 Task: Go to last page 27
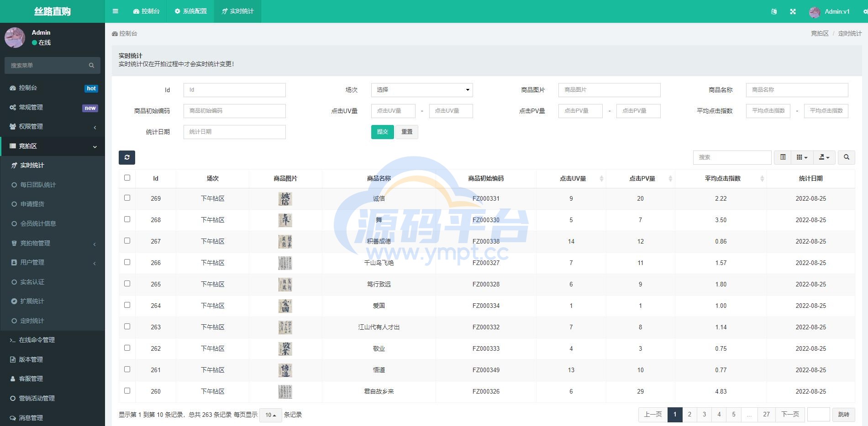pyautogui.click(x=766, y=415)
